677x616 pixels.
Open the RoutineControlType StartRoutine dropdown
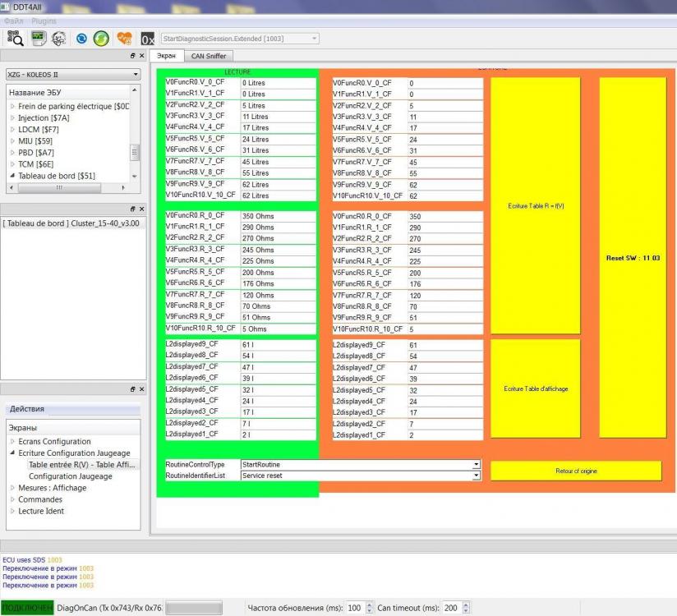[x=476, y=465]
